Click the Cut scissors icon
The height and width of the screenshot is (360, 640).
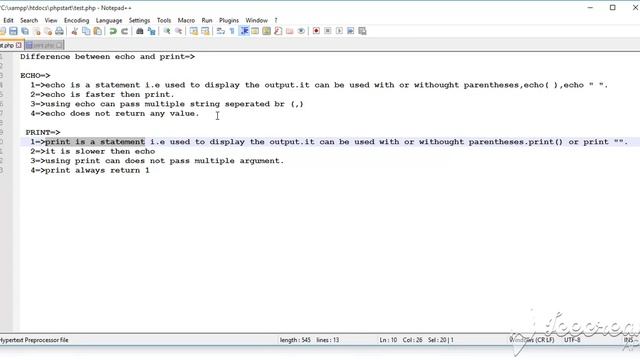[74, 31]
